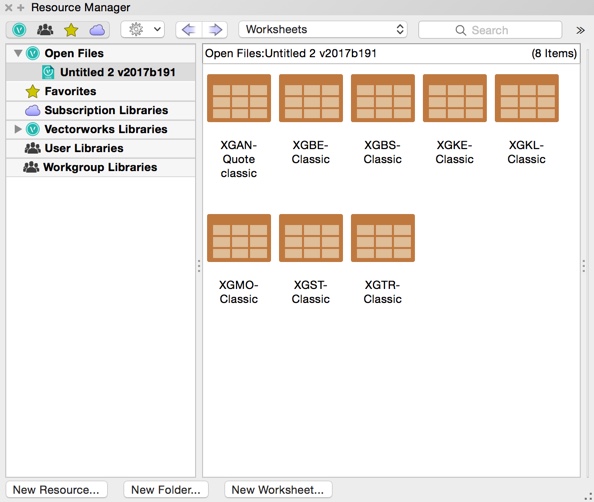Collapse the Open Files tree node
Screen dimensions: 594x502
(18, 53)
